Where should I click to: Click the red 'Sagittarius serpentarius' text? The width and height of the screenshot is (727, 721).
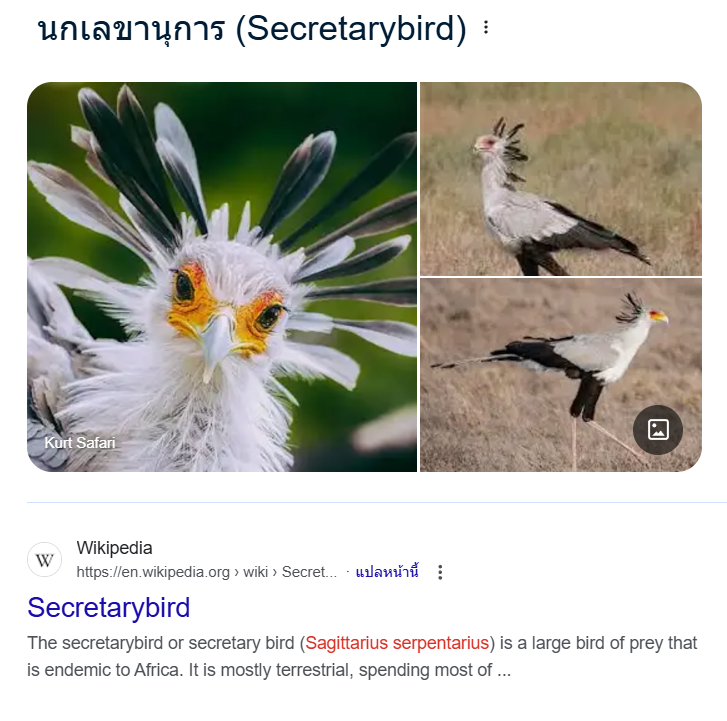[x=397, y=643]
